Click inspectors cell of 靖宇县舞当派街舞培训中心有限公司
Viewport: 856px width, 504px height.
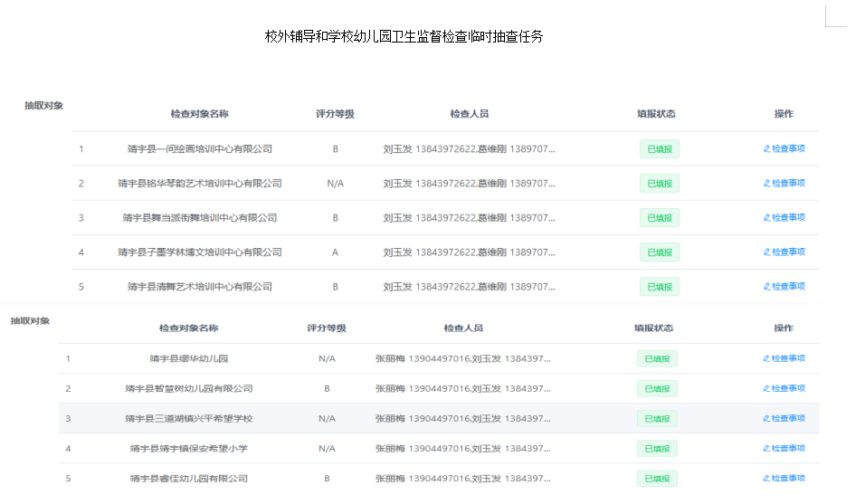[x=469, y=218]
